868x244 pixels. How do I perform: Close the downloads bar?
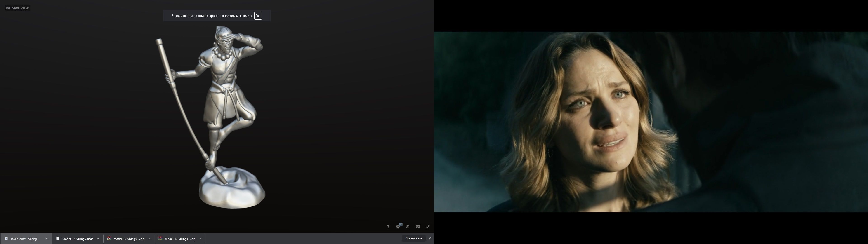pos(430,238)
